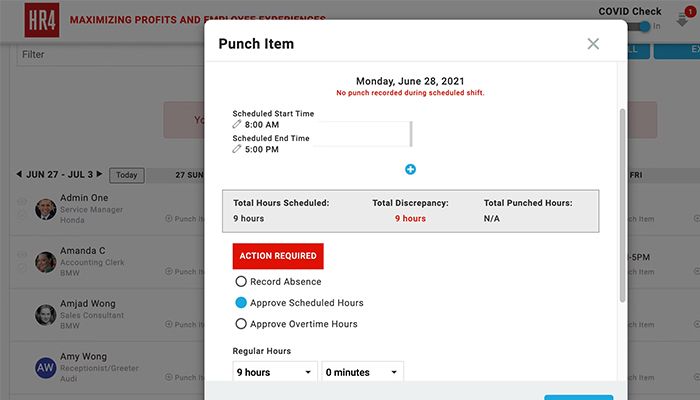Click the Filter input field
Image resolution: width=700 pixels, height=400 pixels.
(110, 55)
